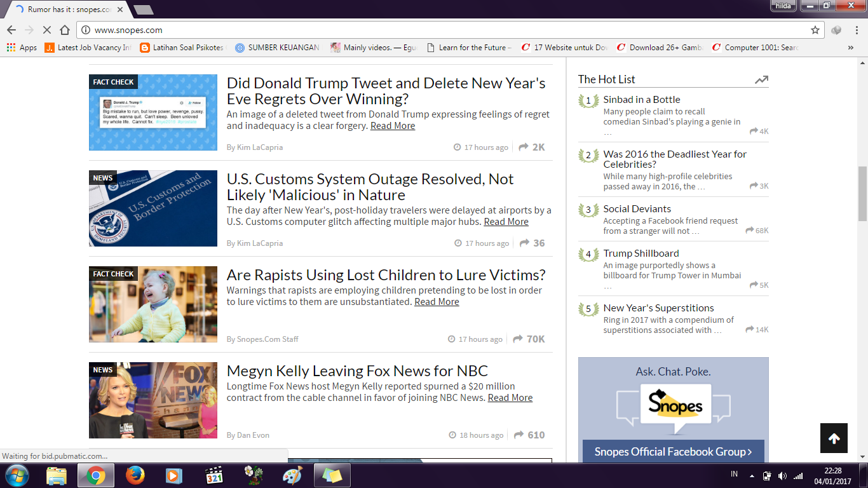Open Learn for the Future bookmark
Screen dimensions: 868x488
click(x=469, y=48)
